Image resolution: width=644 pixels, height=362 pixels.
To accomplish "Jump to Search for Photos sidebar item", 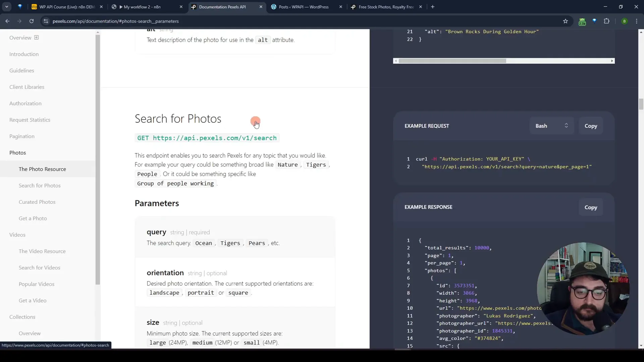I will pos(40,186).
